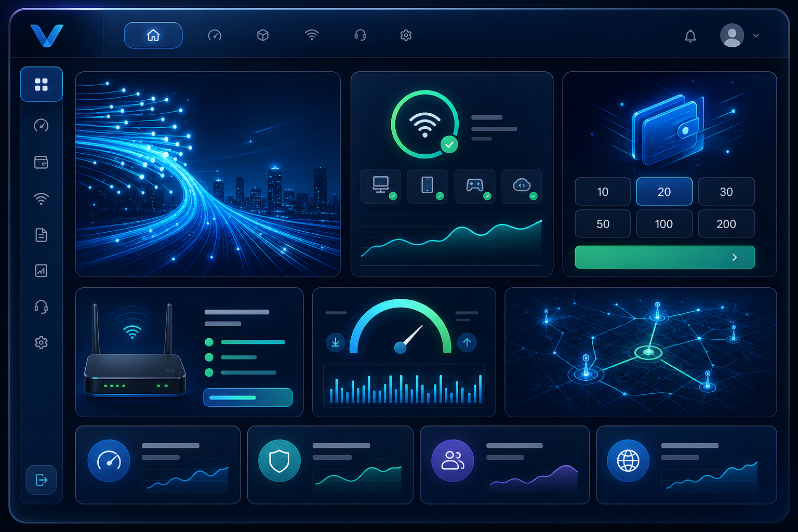The height and width of the screenshot is (532, 798).
Task: Select the speedometer icon in top navigation
Action: pos(215,35)
